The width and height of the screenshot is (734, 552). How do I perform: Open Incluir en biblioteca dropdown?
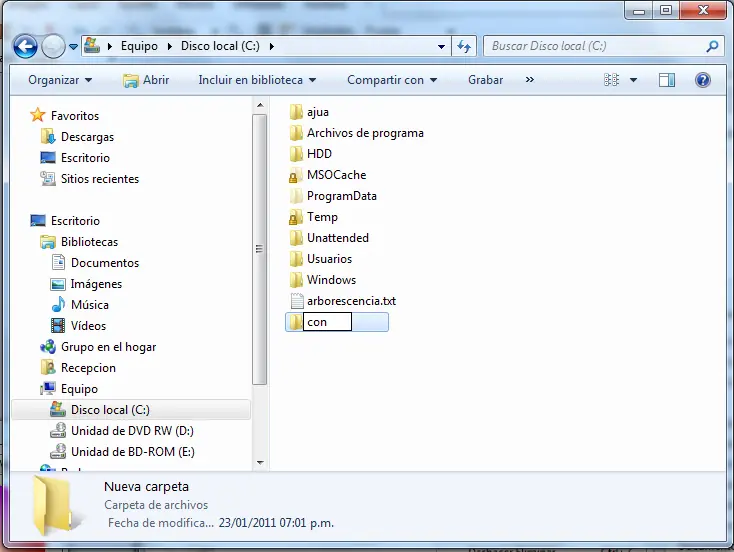pyautogui.click(x=257, y=80)
